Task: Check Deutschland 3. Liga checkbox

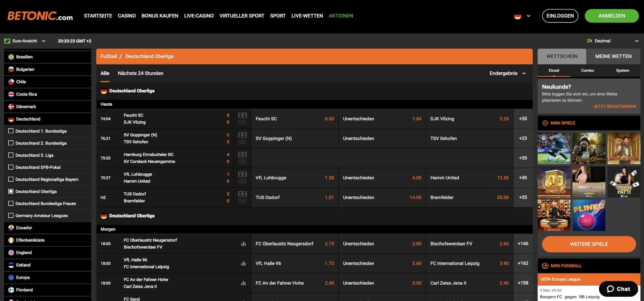Action: click(x=11, y=155)
